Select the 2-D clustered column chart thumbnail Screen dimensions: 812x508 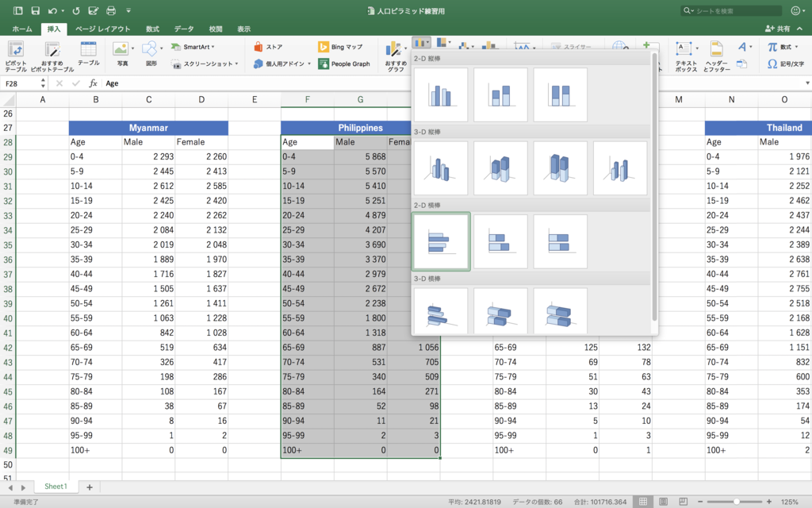(441, 95)
